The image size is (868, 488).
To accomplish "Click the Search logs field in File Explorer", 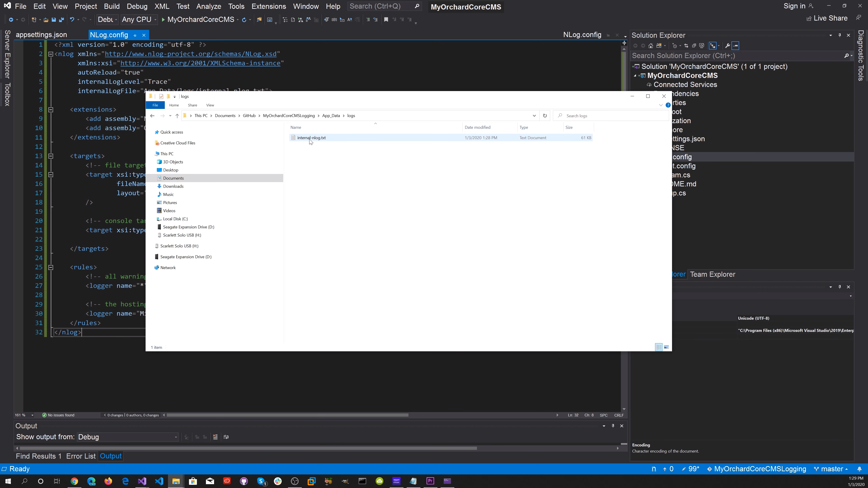I will 611,115.
